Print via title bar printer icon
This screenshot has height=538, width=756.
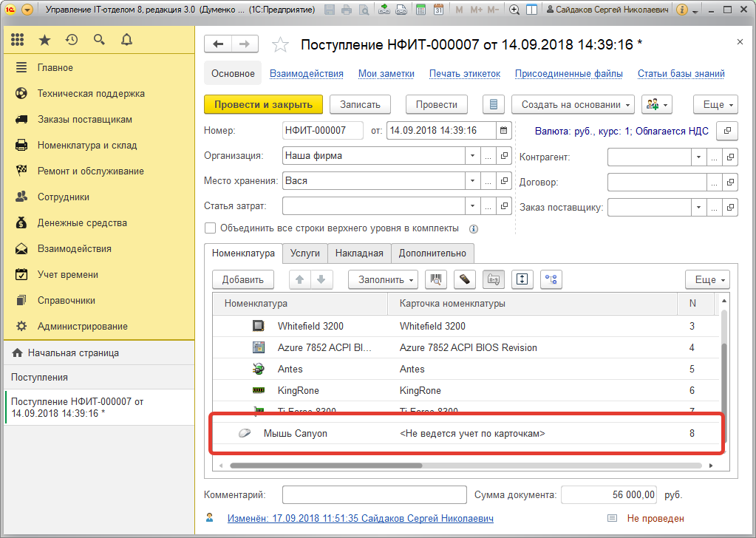[346, 10]
